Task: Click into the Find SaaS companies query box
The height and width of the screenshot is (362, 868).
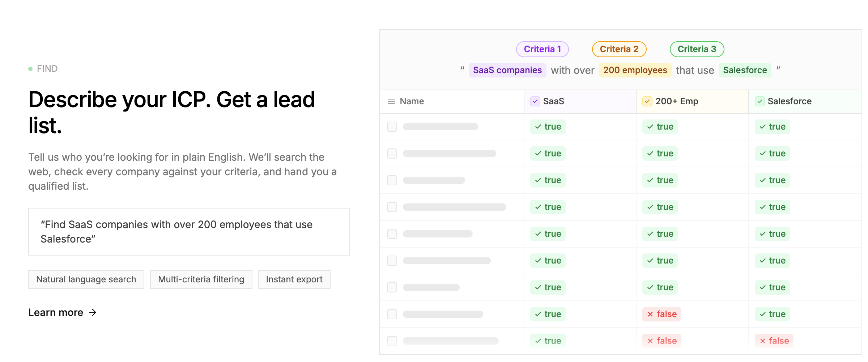Action: [x=189, y=232]
